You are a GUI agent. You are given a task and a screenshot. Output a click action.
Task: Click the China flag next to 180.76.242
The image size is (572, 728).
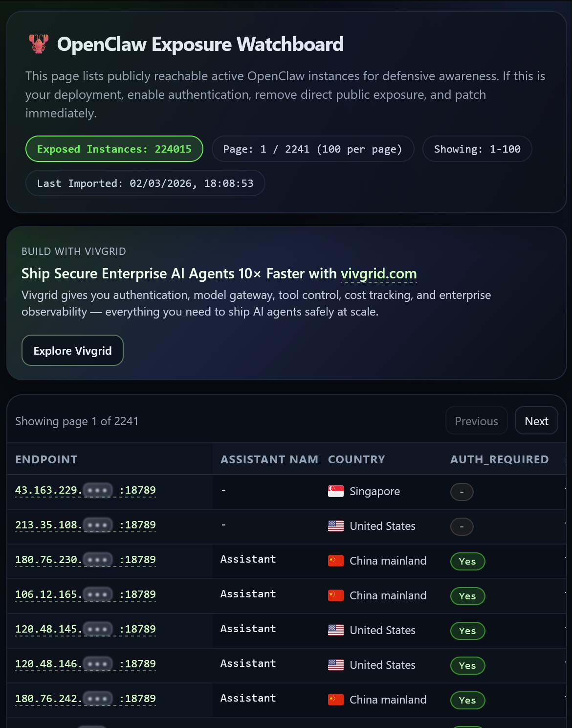point(335,700)
